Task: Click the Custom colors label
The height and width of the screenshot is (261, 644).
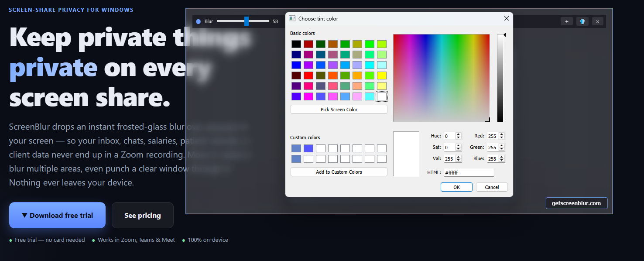Action: click(305, 137)
